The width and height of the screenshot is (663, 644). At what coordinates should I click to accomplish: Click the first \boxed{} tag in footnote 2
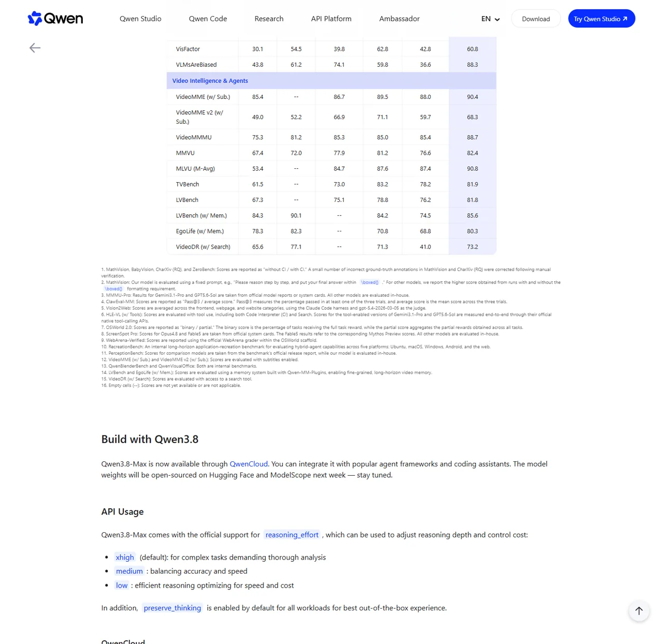tap(370, 282)
